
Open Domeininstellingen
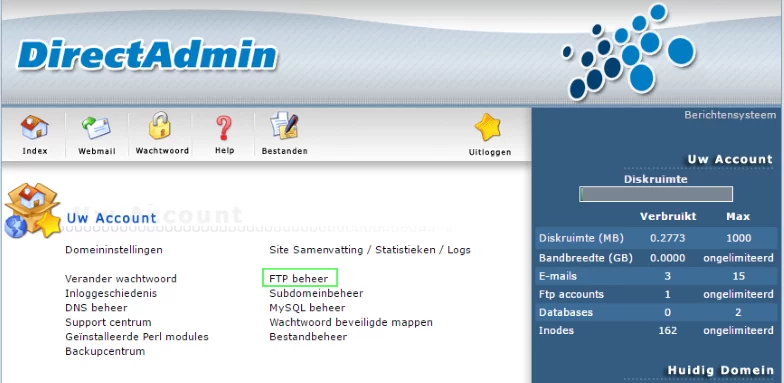pos(114,250)
